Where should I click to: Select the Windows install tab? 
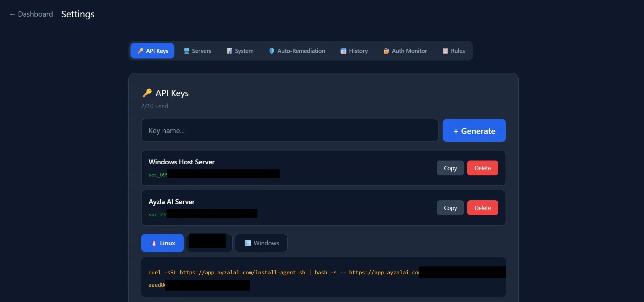(x=261, y=243)
